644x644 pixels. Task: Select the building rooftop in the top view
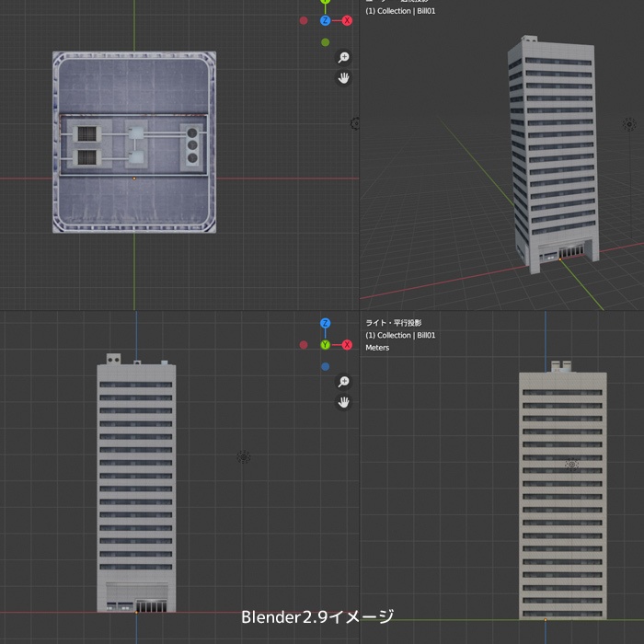pyautogui.click(x=134, y=142)
